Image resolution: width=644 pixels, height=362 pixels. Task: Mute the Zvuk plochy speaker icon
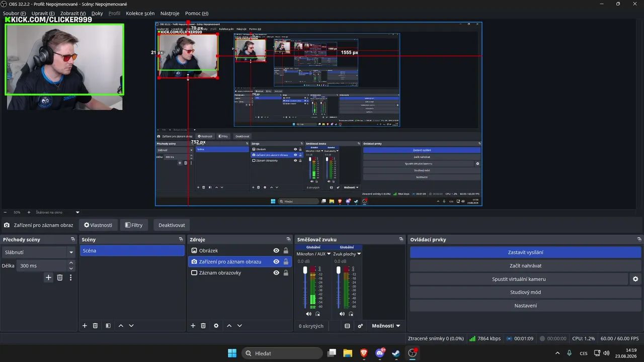[342, 314]
